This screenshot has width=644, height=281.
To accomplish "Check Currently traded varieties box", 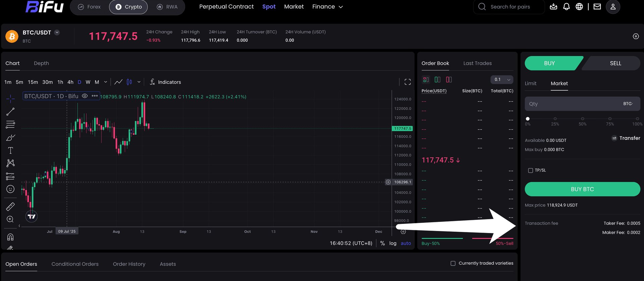I will 453,263.
